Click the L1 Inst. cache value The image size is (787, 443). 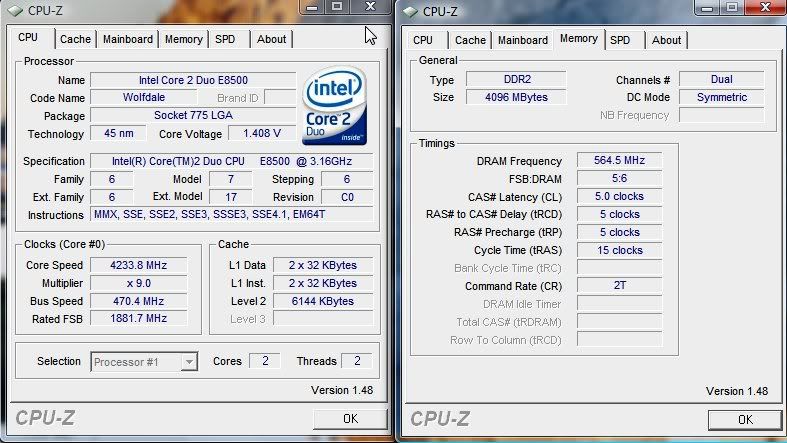click(323, 283)
